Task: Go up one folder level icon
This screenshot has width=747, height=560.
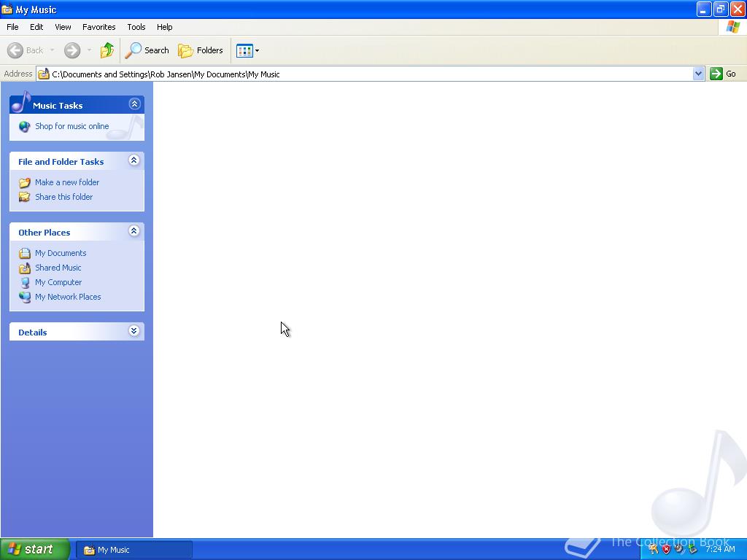Action: [107, 50]
